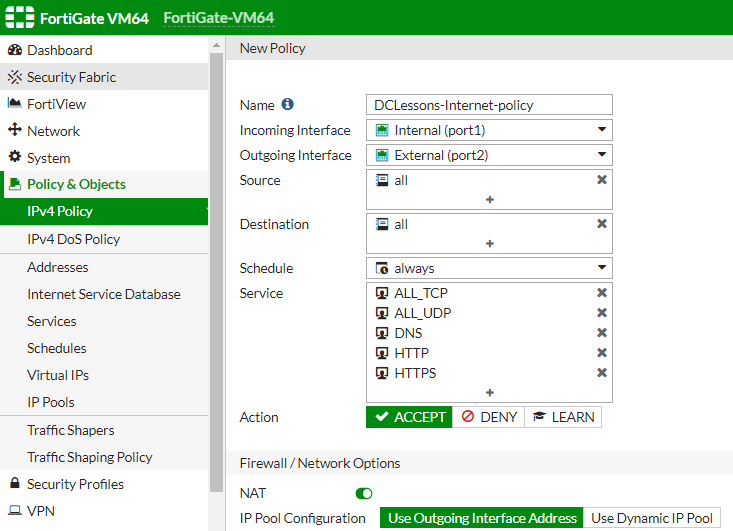The height and width of the screenshot is (531, 733).
Task: Add a source address with plus
Action: click(490, 200)
